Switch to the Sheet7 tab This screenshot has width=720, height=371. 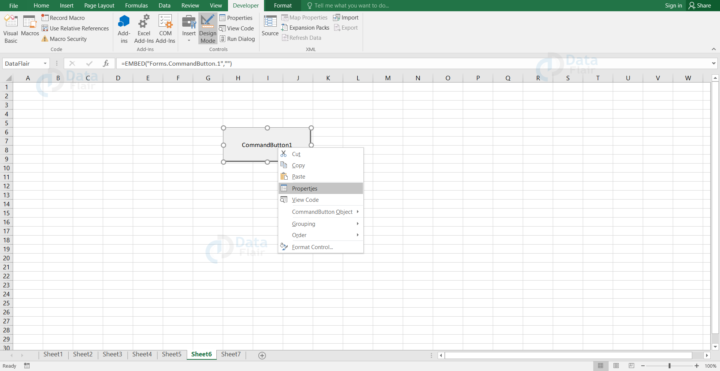231,354
